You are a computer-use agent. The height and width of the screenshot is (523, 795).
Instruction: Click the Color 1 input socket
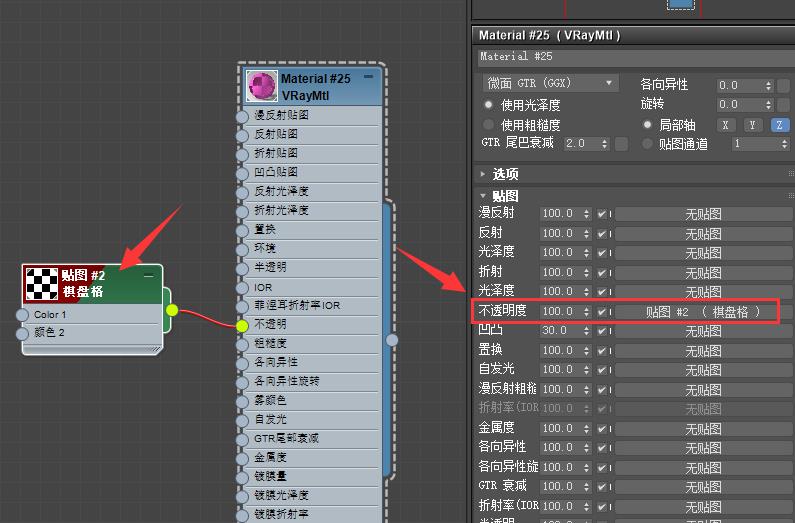(x=22, y=315)
